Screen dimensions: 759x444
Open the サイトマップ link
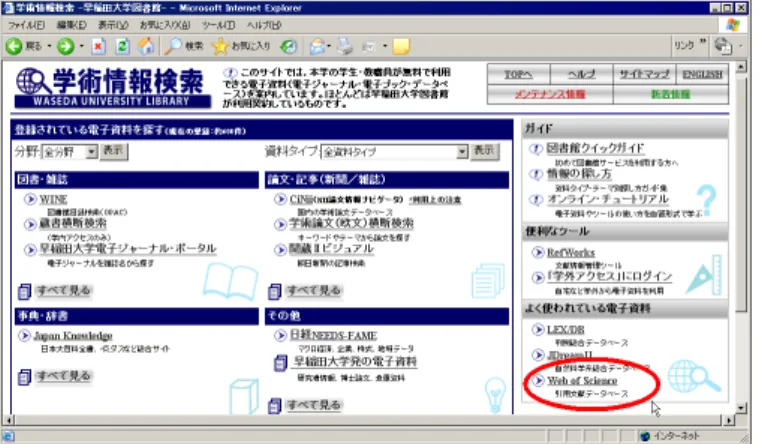point(645,75)
